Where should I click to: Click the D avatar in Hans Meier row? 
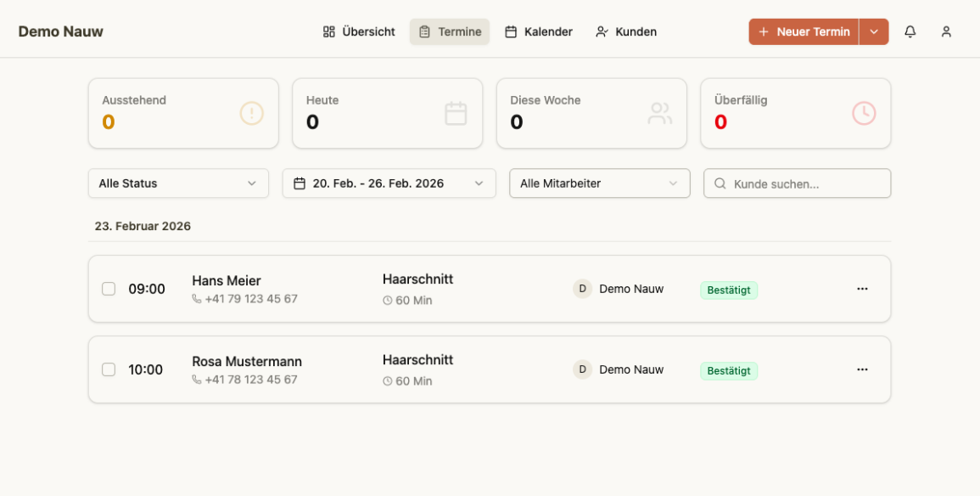point(583,289)
